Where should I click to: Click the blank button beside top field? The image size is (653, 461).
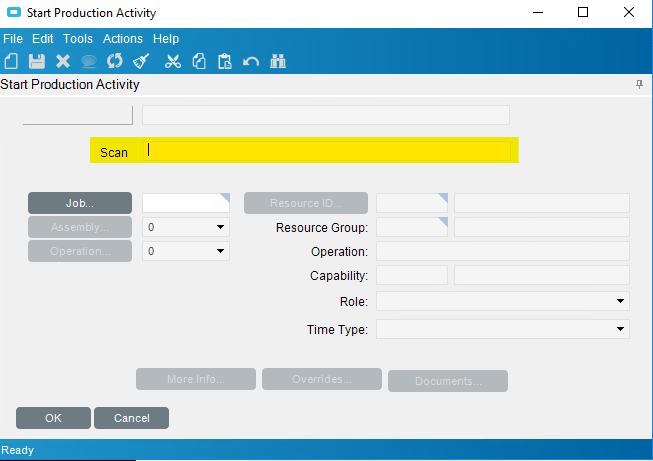pyautogui.click(x=78, y=115)
